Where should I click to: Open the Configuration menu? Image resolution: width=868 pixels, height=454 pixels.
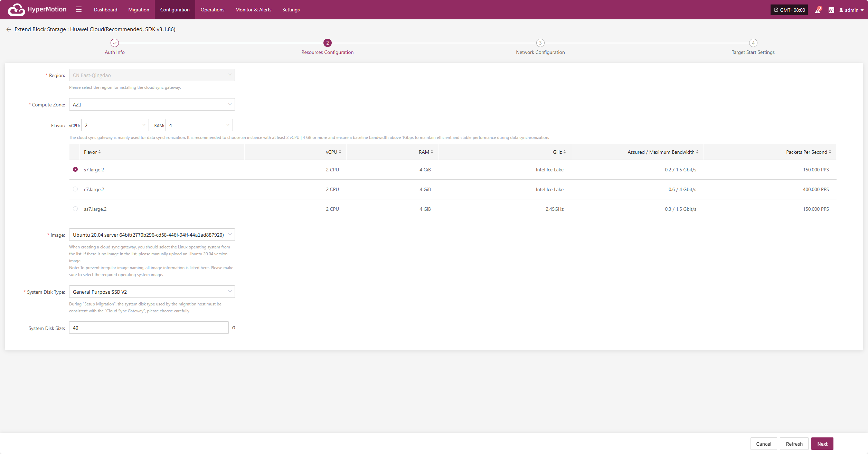click(175, 10)
